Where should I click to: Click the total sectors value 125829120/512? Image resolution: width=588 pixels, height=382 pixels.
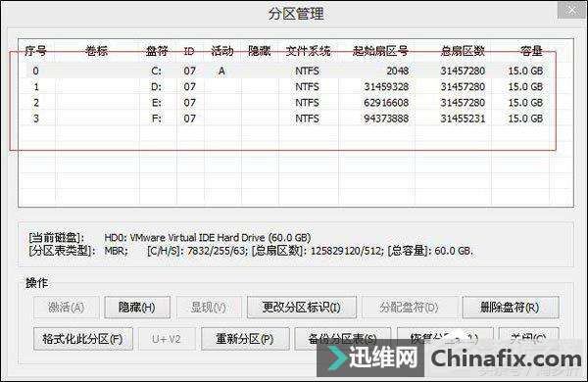click(x=346, y=251)
